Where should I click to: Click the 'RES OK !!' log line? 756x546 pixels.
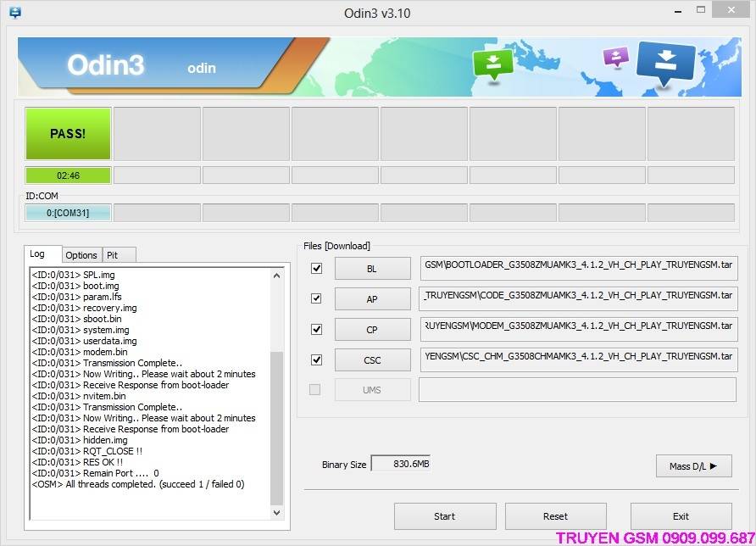pos(78,462)
